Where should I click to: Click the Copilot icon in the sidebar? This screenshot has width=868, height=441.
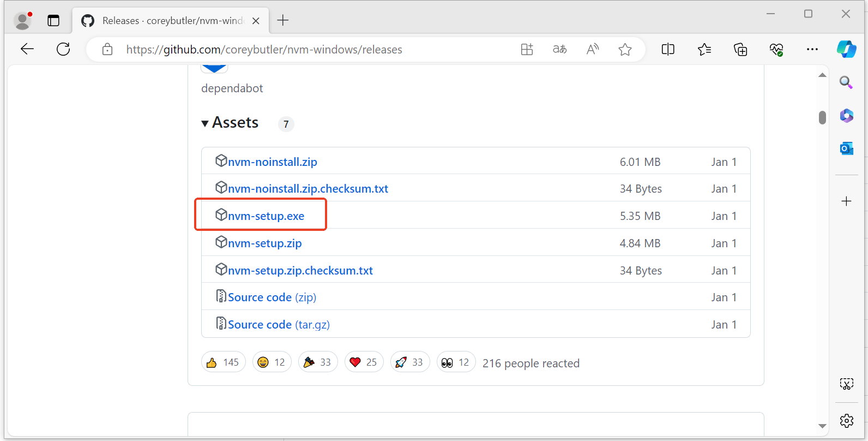846,49
